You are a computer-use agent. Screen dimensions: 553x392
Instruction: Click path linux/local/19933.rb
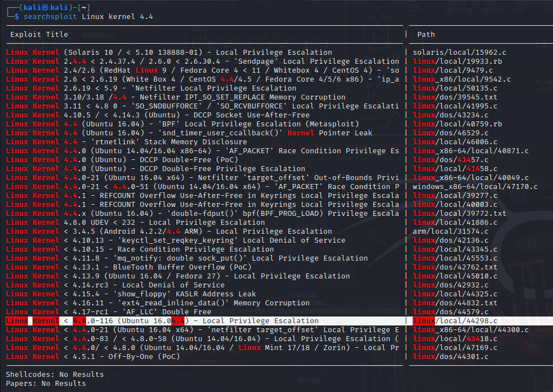pos(457,62)
